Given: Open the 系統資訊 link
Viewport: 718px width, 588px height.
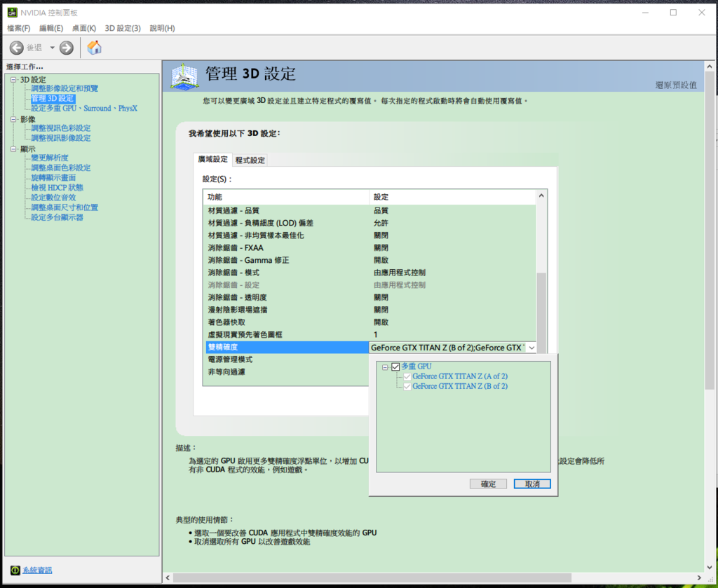Looking at the screenshot, I should click(37, 570).
